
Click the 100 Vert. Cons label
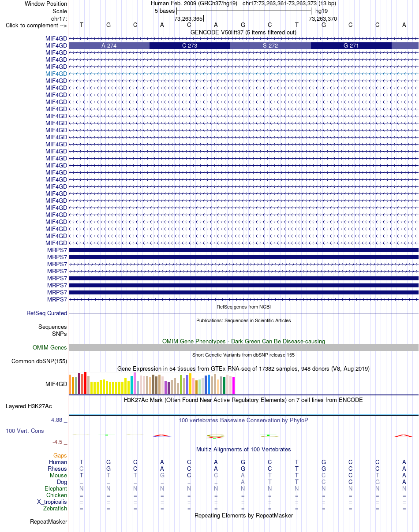coord(25,431)
